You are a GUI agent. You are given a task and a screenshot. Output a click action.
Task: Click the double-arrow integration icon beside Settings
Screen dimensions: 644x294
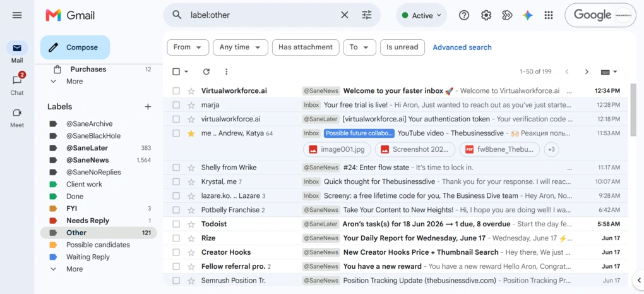[x=507, y=15]
